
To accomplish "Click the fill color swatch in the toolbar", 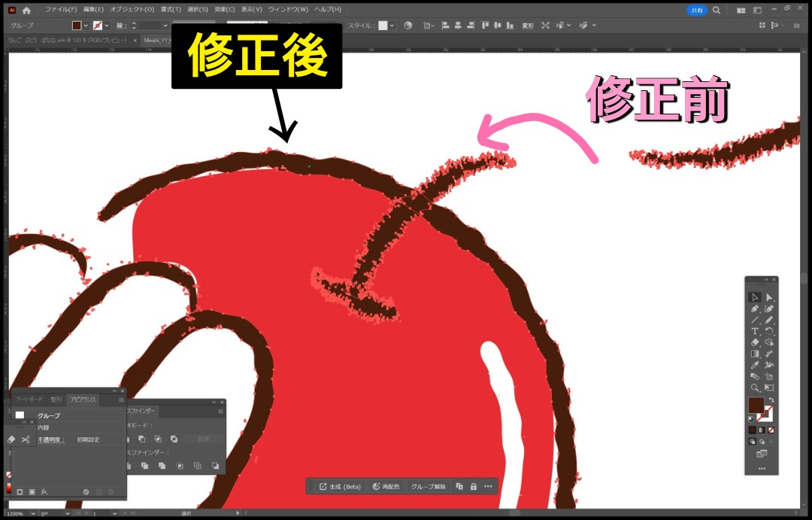I will (x=756, y=405).
